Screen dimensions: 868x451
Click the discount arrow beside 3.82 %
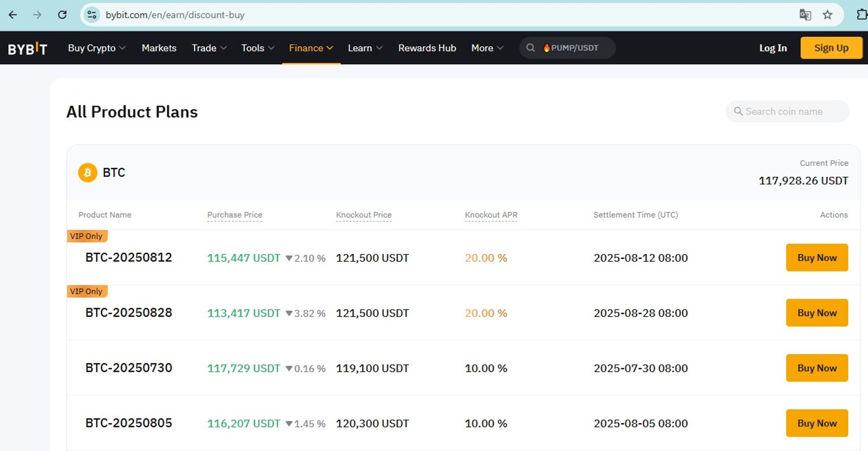click(x=289, y=313)
